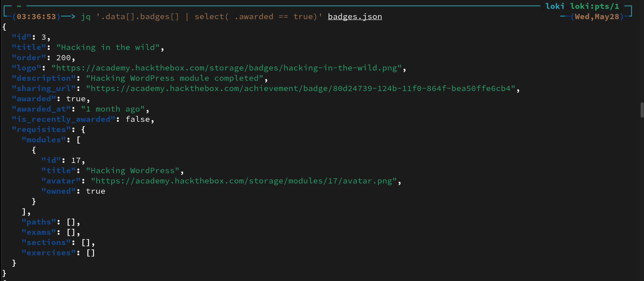
Task: Click the "is_recently_awarded" key
Action: 63,119
